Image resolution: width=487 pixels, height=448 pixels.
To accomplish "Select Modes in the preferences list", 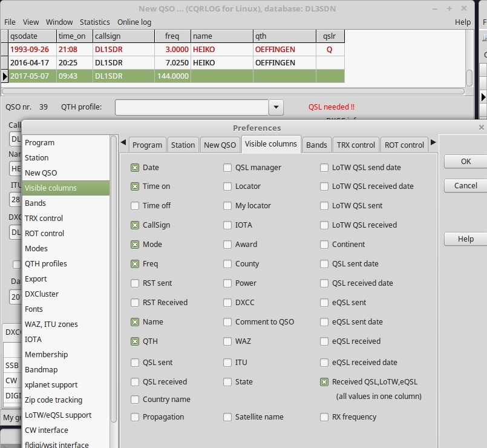I will 66,249.
